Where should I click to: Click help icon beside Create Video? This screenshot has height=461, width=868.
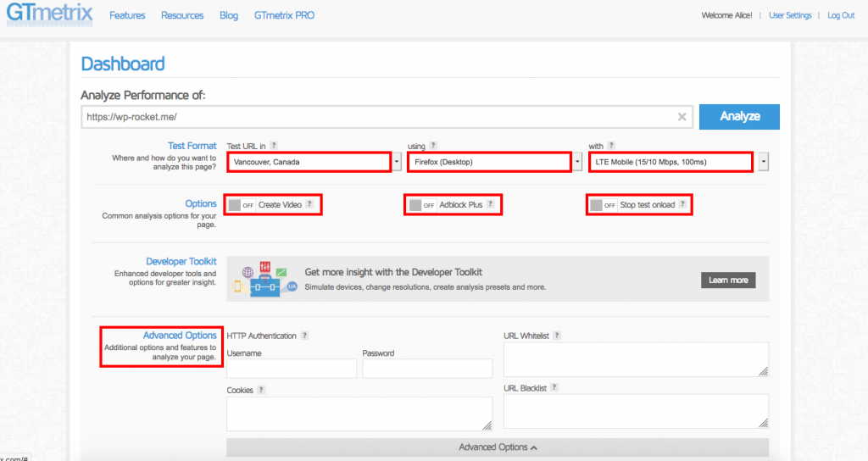(x=309, y=204)
